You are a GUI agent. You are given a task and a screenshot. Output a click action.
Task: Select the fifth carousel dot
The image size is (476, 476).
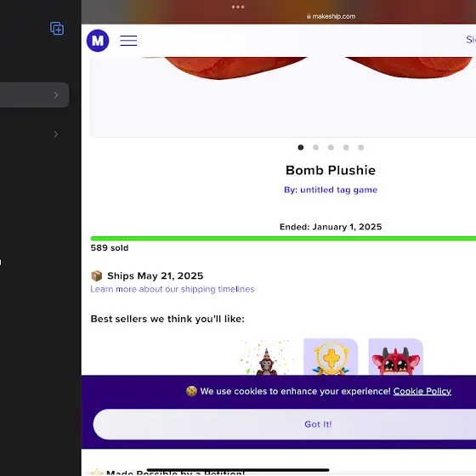pyautogui.click(x=361, y=148)
